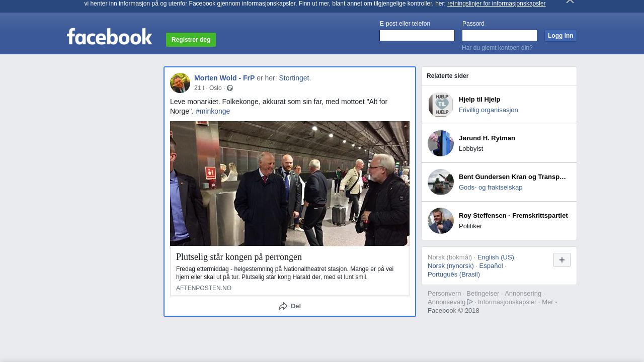
Task: Open the article photo of the king
Action: [290, 184]
